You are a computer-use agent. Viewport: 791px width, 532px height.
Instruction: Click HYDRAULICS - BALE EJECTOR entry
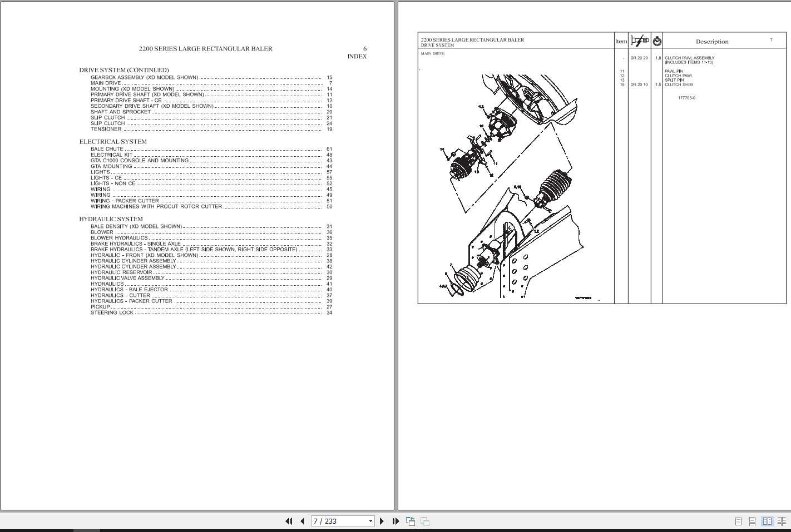pos(211,290)
